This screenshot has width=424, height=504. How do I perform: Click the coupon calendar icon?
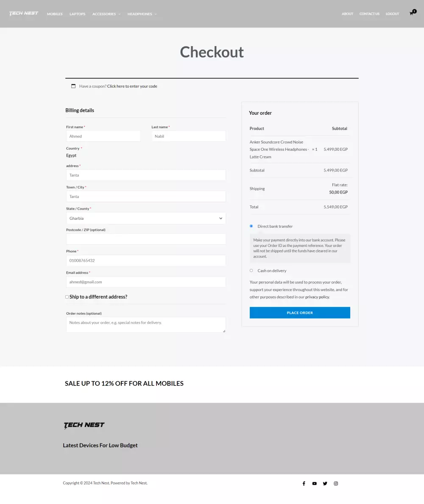pos(73,86)
